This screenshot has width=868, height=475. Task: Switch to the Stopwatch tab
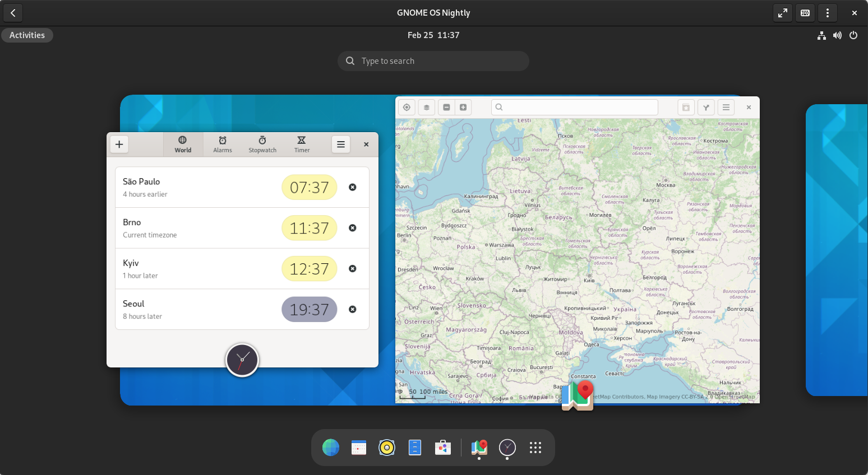(x=262, y=145)
